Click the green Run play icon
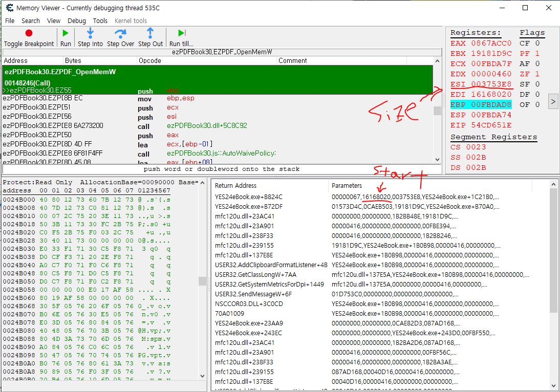Screen dimensions: 560x392 (x=66, y=33)
